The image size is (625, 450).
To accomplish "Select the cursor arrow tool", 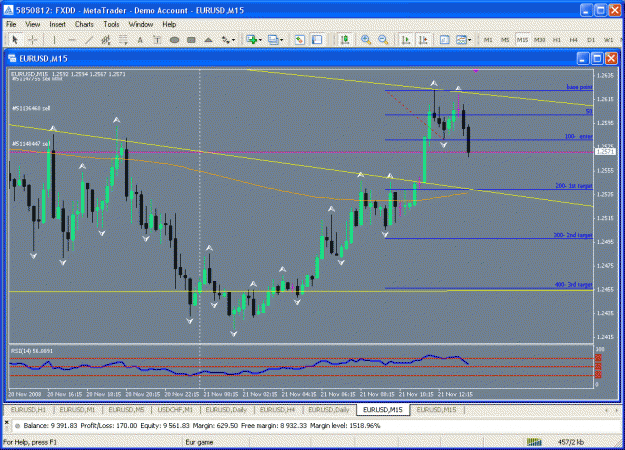I will pyautogui.click(x=15, y=40).
